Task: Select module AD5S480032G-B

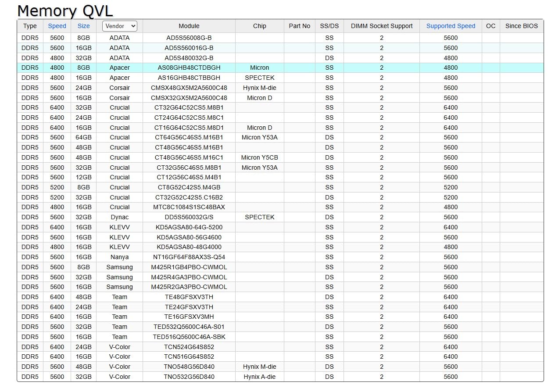Action: (x=189, y=58)
